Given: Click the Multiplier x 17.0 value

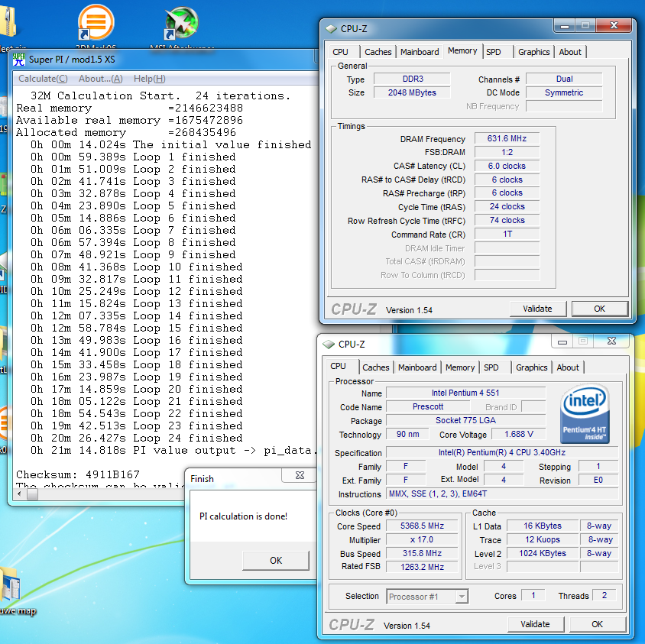Looking at the screenshot, I should (422, 539).
